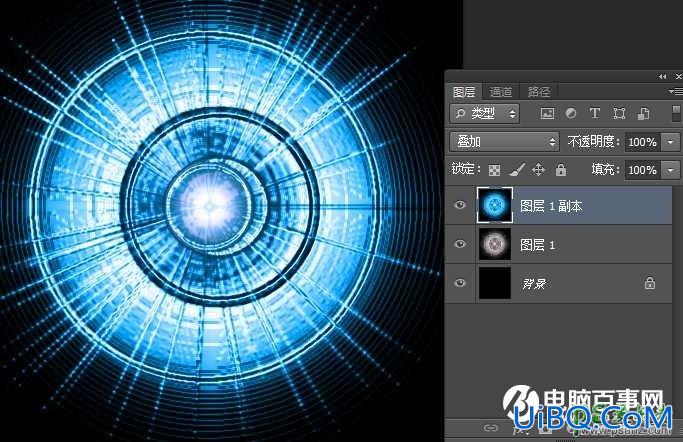Click the 不透明度 label
This screenshot has height=442, width=683.
(594, 142)
